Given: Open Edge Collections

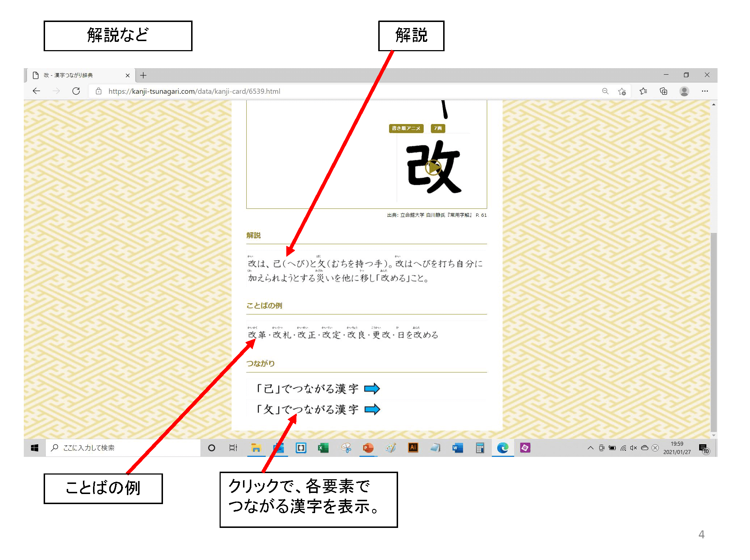Looking at the screenshot, I should point(664,91).
